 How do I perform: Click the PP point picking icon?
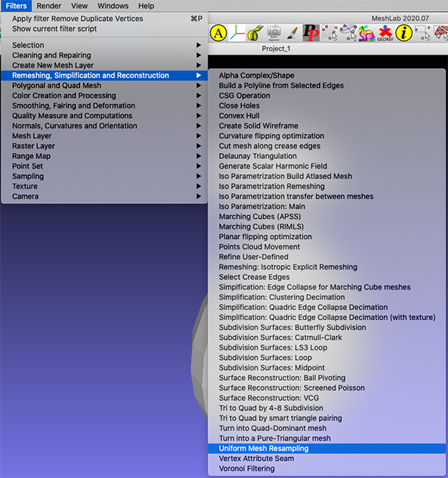(311, 33)
